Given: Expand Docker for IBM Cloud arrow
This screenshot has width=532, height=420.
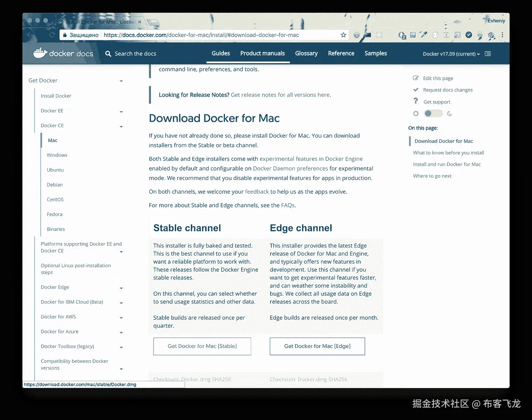Looking at the screenshot, I should point(121,303).
